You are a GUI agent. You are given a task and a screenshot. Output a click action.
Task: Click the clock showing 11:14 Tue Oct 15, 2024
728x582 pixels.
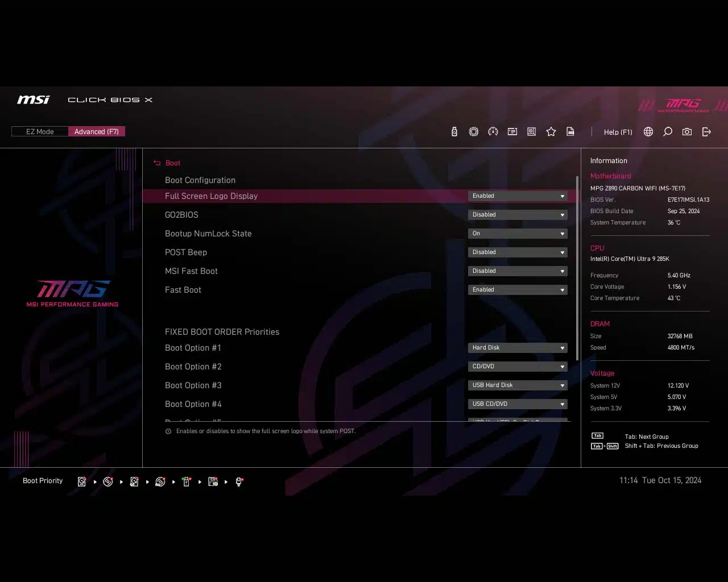point(660,480)
